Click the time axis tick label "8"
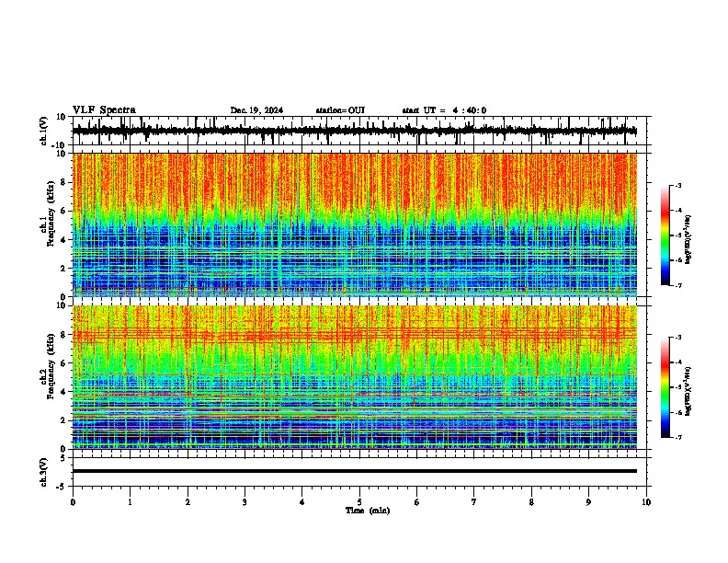The height and width of the screenshot is (563, 728). [x=531, y=502]
